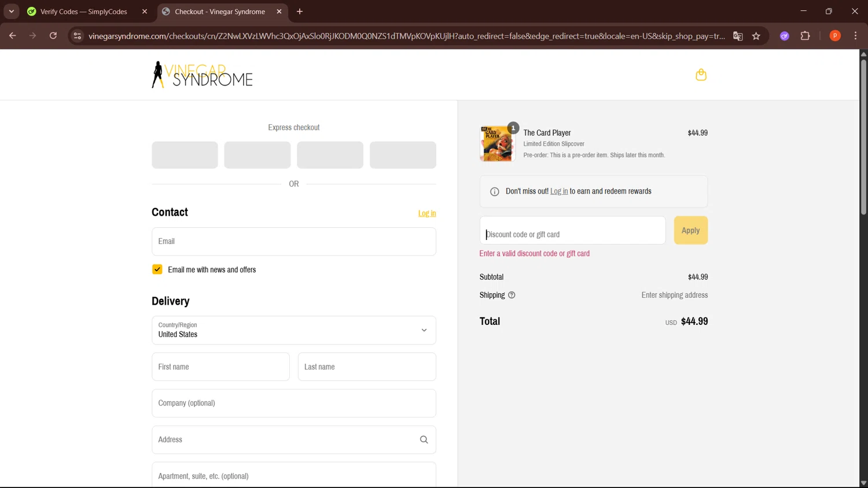Open browser extensions puzzle icon
Viewport: 868px width, 488px height.
(805, 36)
